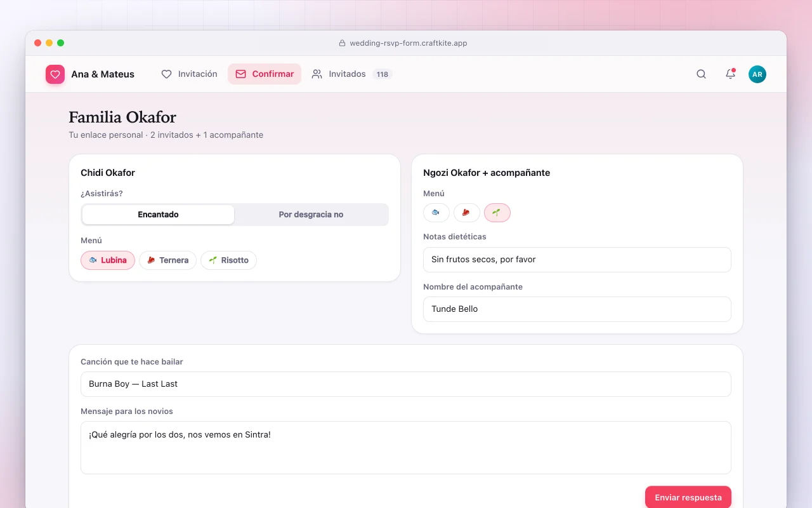
Task: Click the Mensaje para los novios textarea
Action: pyautogui.click(x=406, y=448)
